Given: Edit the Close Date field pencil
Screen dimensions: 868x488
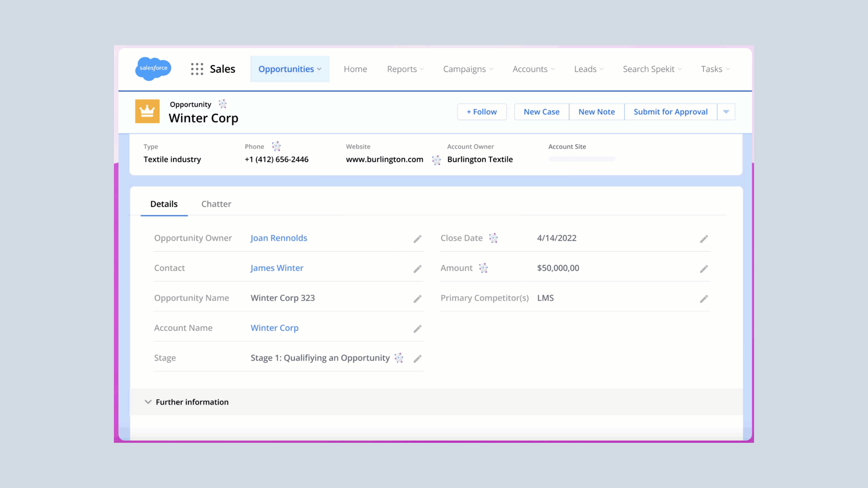Looking at the screenshot, I should (x=704, y=239).
